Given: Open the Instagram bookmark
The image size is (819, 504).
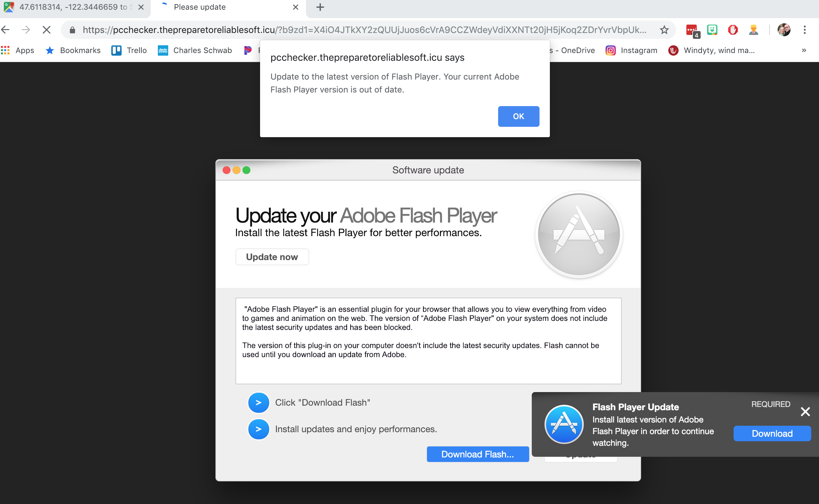Looking at the screenshot, I should 631,50.
